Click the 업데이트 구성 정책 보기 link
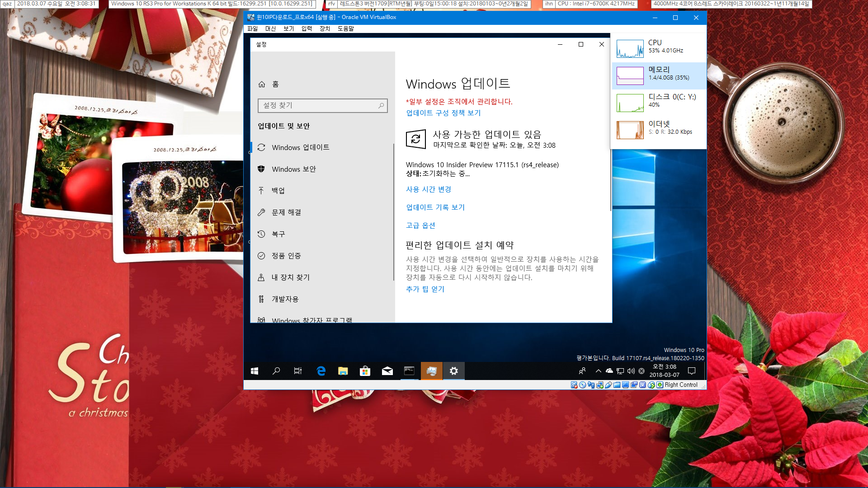 [x=443, y=113]
